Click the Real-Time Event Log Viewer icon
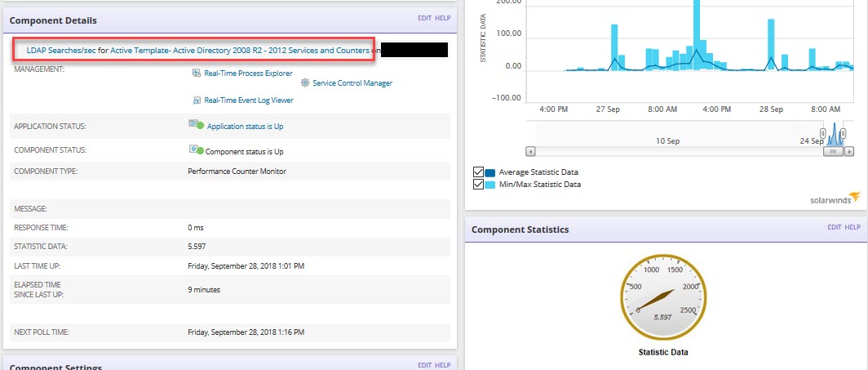 pyautogui.click(x=196, y=100)
